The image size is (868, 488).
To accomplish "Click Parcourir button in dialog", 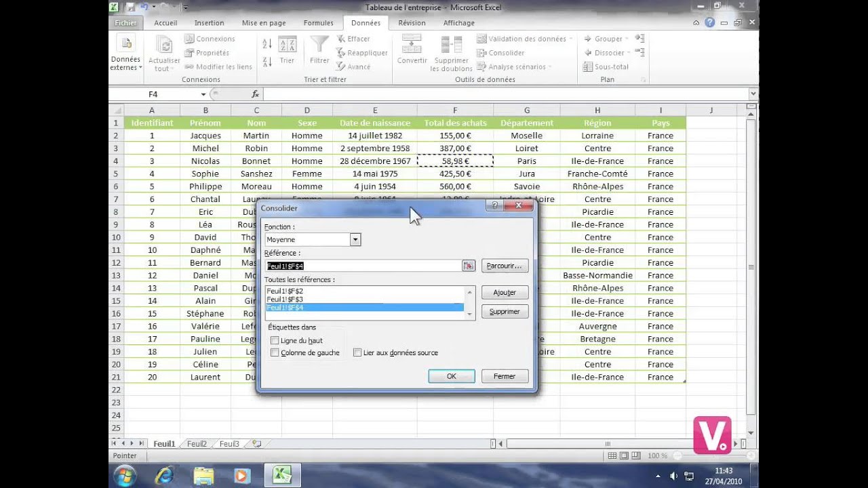I will [x=505, y=266].
